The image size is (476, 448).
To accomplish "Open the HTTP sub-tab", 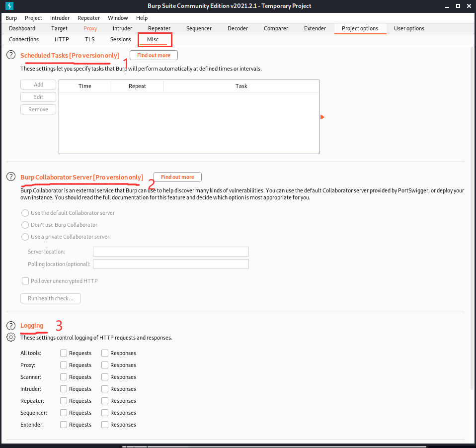I will pos(62,39).
